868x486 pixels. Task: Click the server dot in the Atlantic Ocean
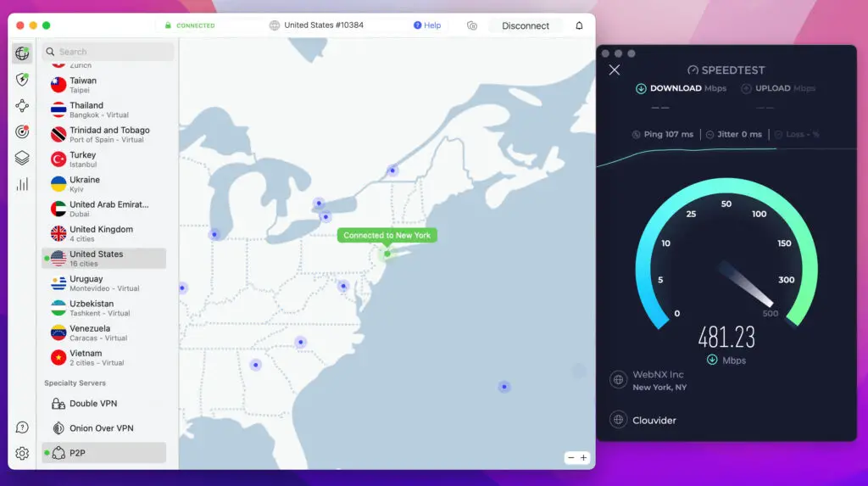(x=504, y=387)
